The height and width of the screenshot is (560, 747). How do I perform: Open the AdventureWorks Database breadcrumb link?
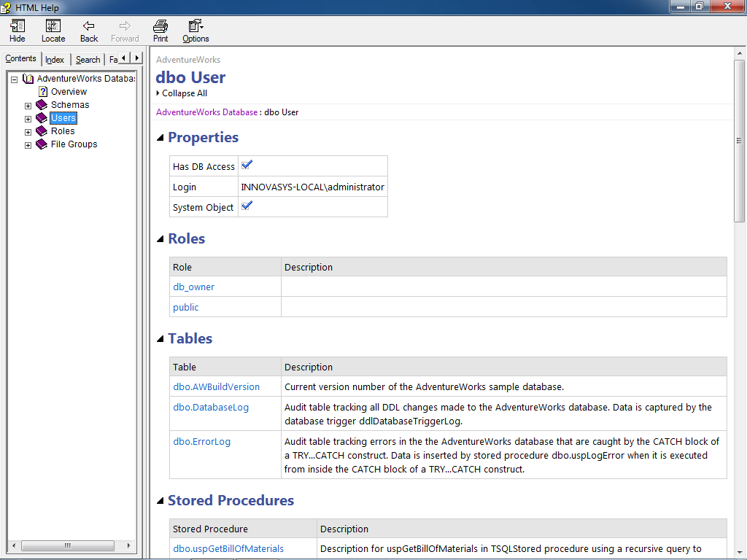click(x=206, y=112)
